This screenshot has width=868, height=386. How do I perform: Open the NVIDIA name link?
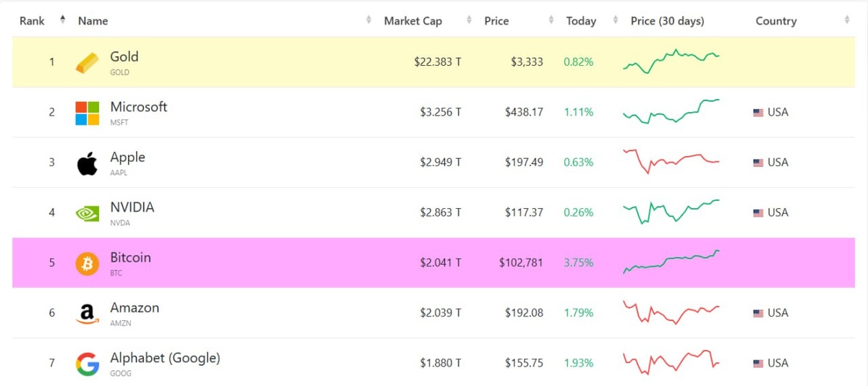pyautogui.click(x=132, y=207)
